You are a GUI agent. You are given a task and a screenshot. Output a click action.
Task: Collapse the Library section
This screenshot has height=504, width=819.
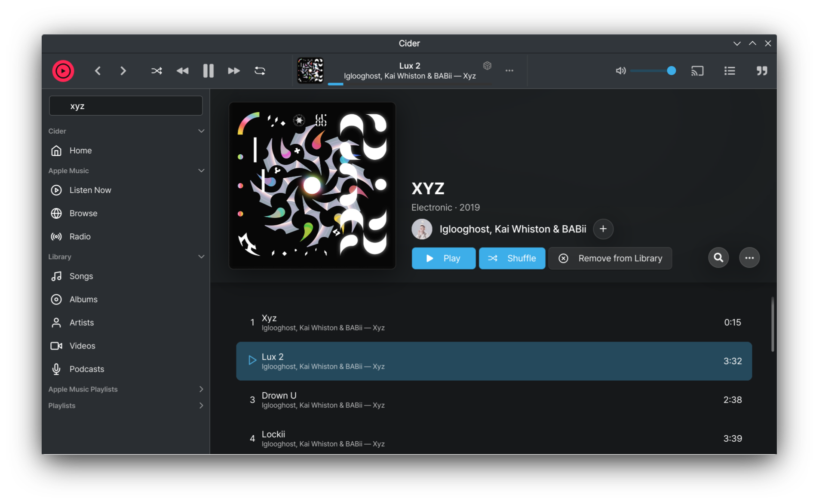(x=201, y=256)
